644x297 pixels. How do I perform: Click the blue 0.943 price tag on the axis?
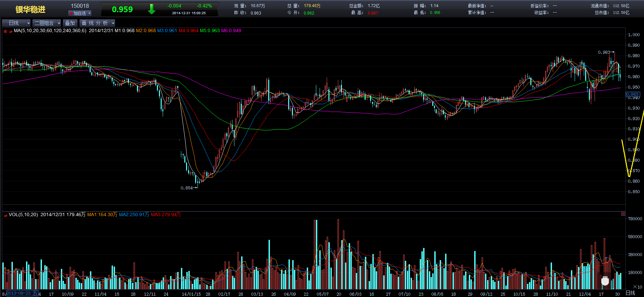point(632,94)
